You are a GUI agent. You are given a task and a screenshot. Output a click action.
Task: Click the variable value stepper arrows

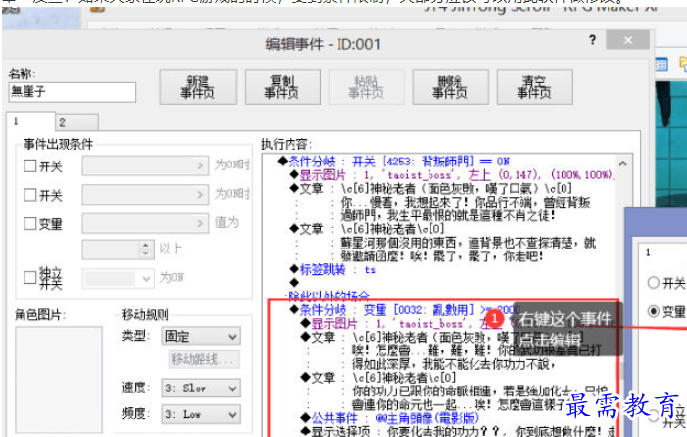tap(145, 249)
